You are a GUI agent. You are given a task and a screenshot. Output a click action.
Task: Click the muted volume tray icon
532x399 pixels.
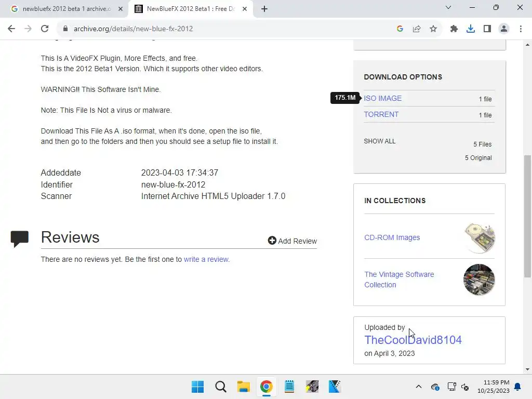click(x=465, y=387)
